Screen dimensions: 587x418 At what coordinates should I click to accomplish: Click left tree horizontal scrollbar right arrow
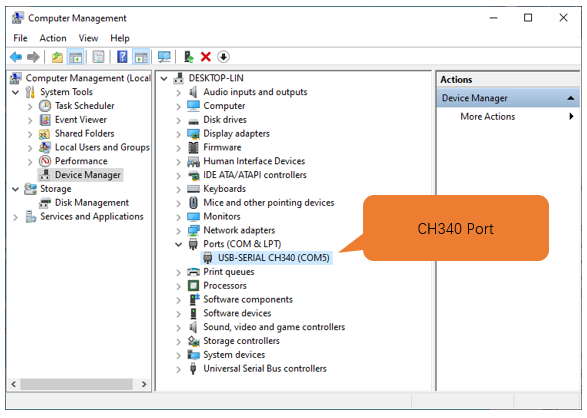click(144, 384)
